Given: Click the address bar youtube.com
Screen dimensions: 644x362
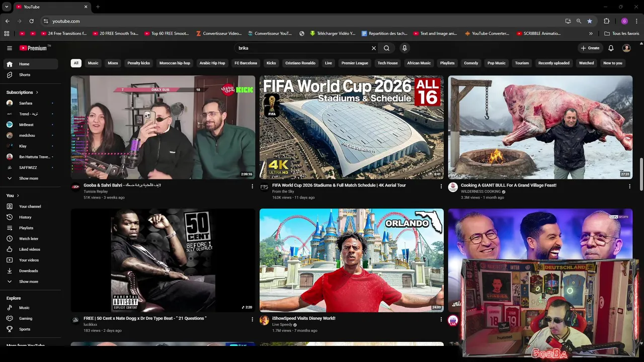Looking at the screenshot, I should (x=66, y=21).
